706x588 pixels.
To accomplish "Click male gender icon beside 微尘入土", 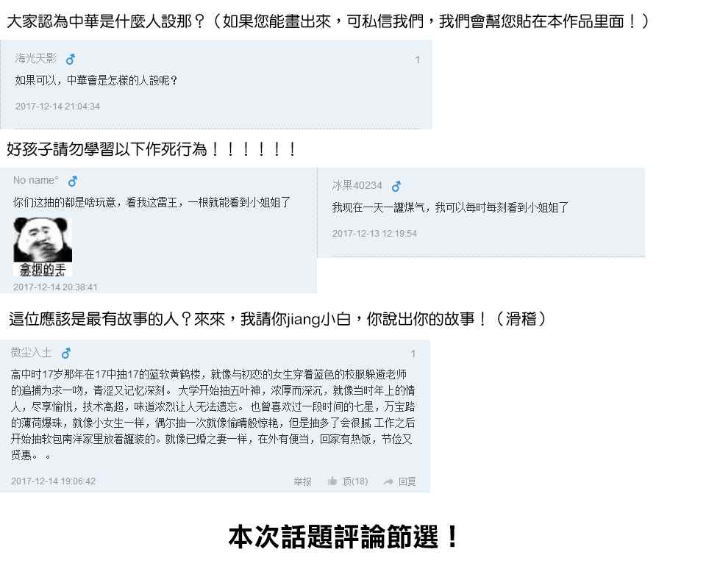I will click(66, 353).
